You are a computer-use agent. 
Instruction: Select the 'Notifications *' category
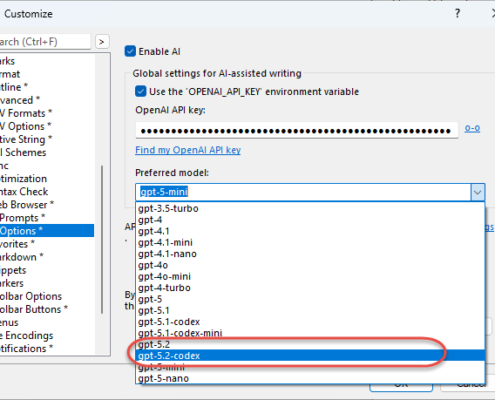(x=47, y=349)
